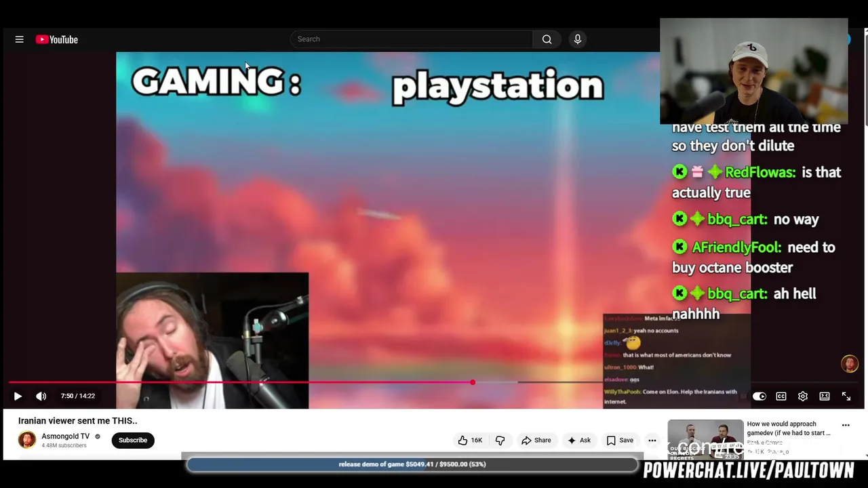Toggle autoplay switch in player
868x488 pixels.
tap(759, 396)
